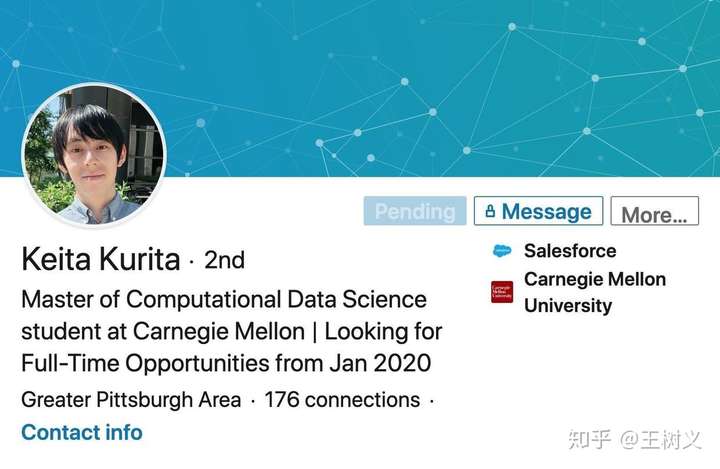Click the Pending connection request button
This screenshot has width=720, height=469.
415,211
